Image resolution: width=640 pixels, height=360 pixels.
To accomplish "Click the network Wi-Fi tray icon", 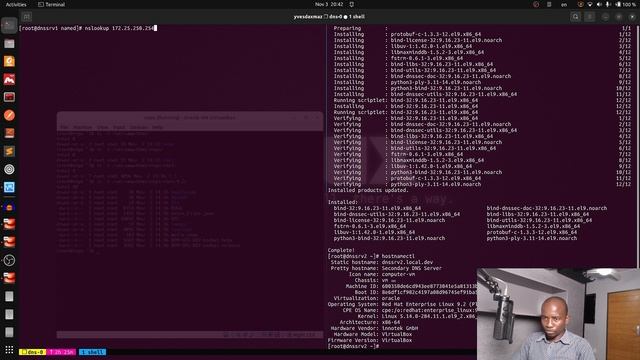I will click(589, 4).
